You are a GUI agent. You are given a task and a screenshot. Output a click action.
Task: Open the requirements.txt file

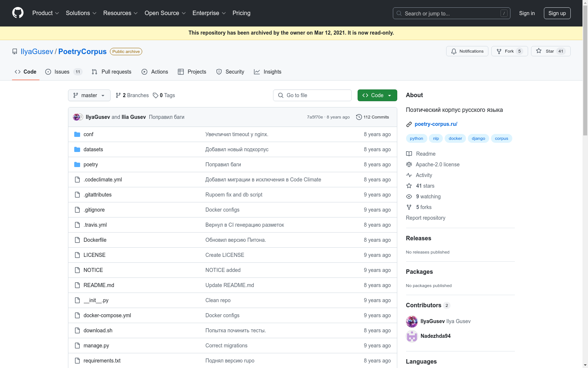point(102,361)
